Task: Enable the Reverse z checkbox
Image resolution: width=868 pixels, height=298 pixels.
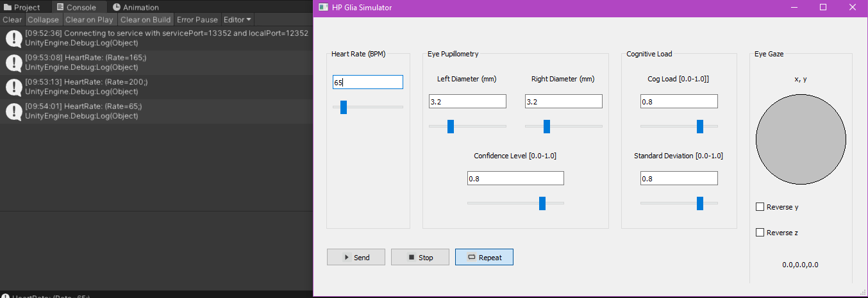Action: click(x=760, y=233)
